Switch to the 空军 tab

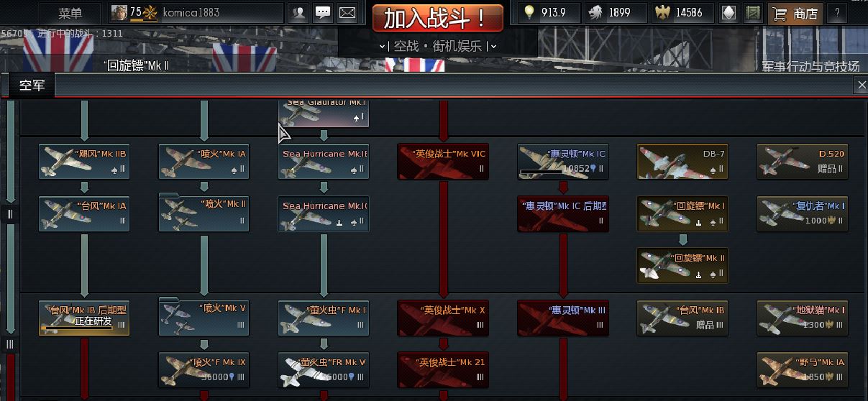pyautogui.click(x=32, y=86)
